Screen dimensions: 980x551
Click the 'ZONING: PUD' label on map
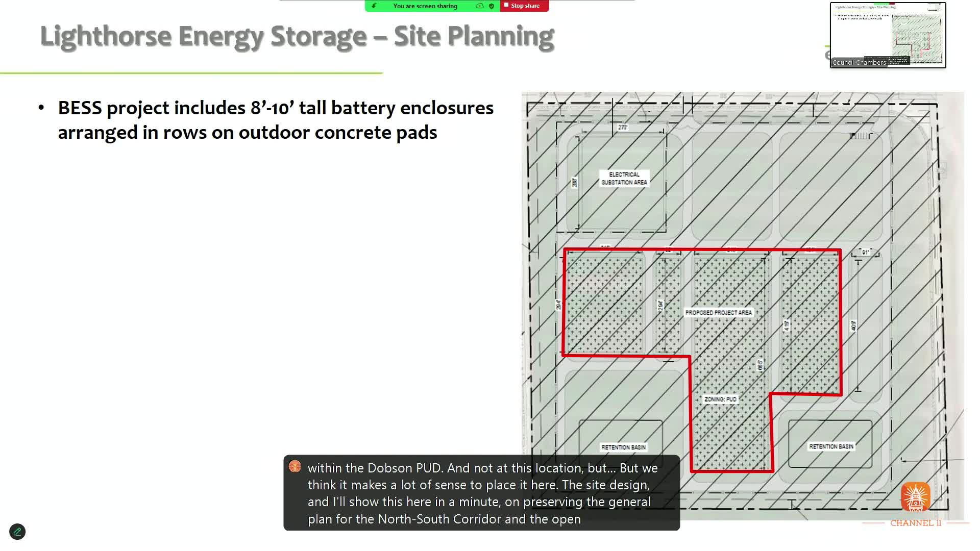pyautogui.click(x=720, y=399)
